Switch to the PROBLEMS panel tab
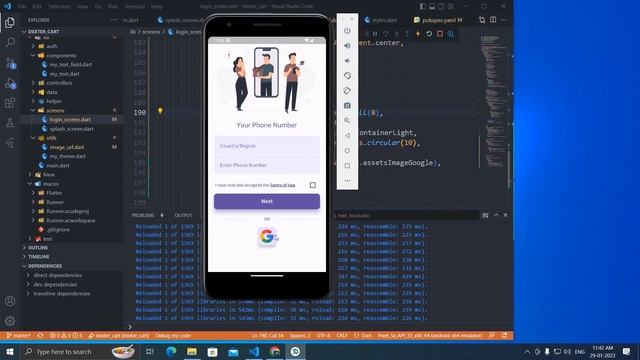The width and height of the screenshot is (640, 360). coord(143,215)
